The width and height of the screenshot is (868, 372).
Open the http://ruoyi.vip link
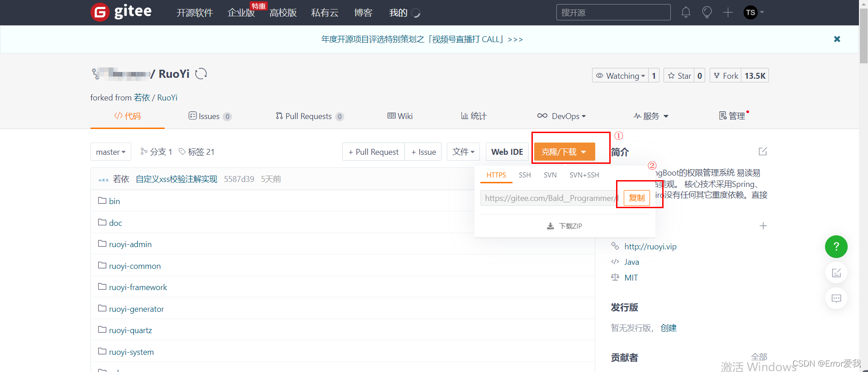[650, 246]
